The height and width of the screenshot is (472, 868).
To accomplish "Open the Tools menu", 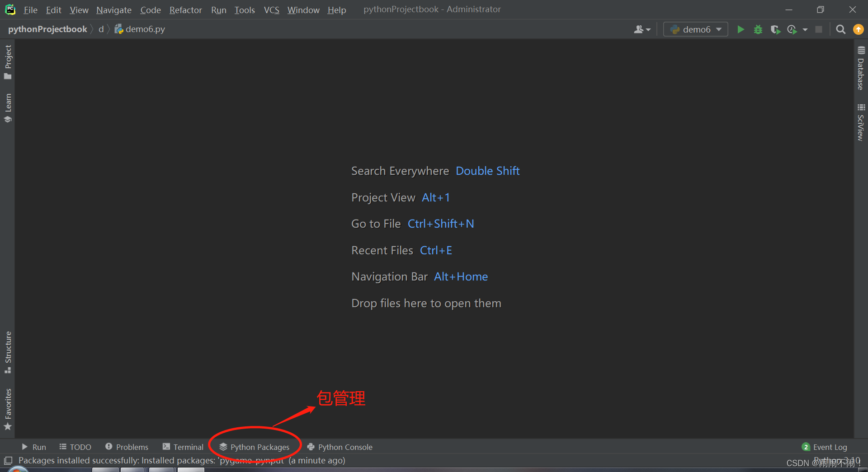I will point(245,9).
